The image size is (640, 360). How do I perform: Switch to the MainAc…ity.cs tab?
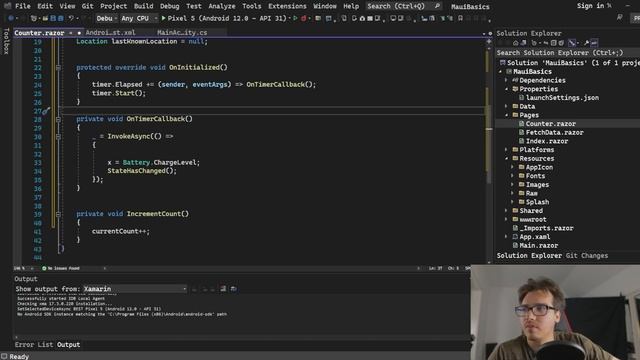[x=182, y=33]
